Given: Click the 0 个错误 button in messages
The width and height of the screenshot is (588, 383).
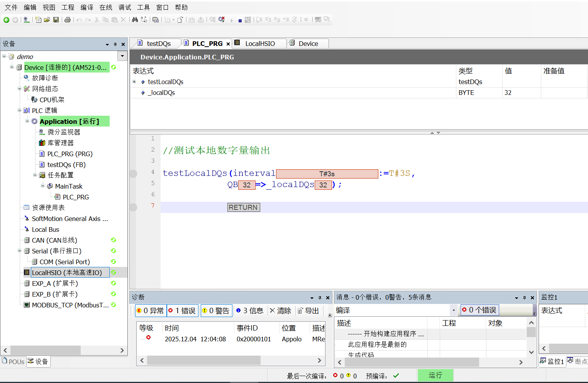Looking at the screenshot, I should click(x=479, y=310).
